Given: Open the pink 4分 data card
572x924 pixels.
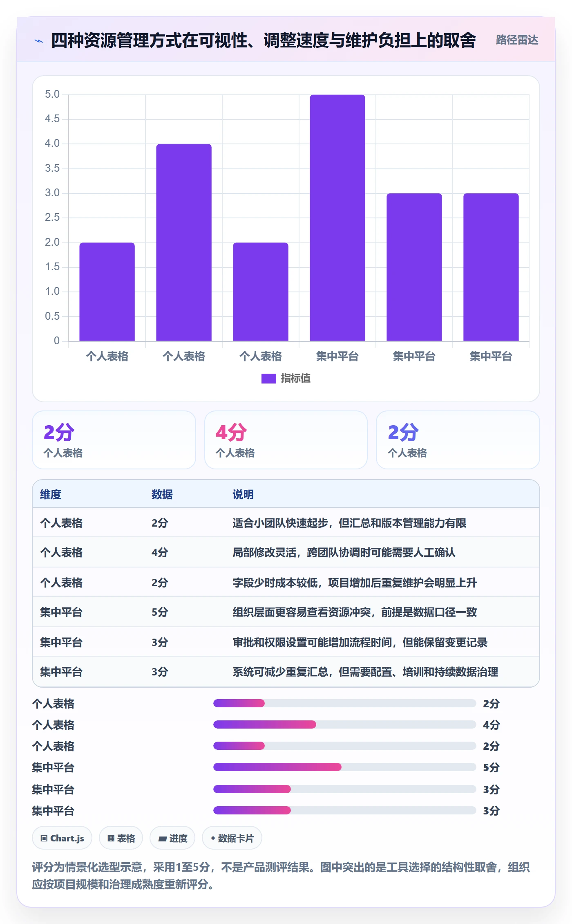Looking at the screenshot, I should tap(286, 440).
